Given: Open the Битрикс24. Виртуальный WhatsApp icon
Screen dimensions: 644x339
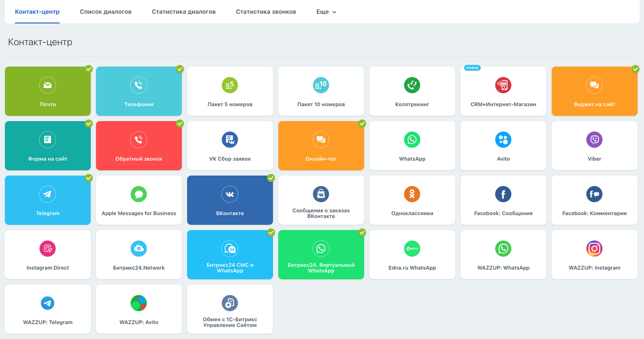Looking at the screenshot, I should pos(321,248).
